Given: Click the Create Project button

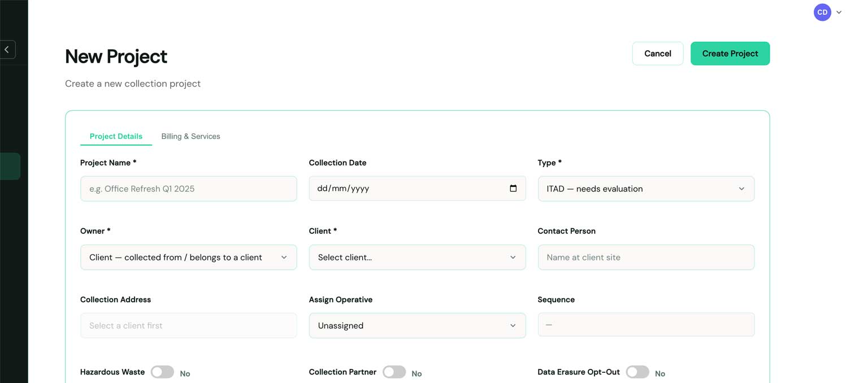Looking at the screenshot, I should [x=730, y=54].
